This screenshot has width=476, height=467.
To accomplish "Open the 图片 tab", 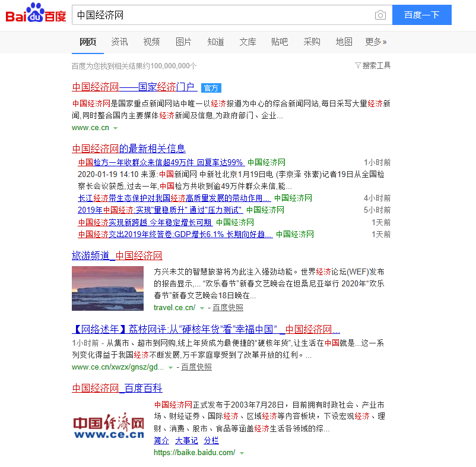I will [x=183, y=42].
